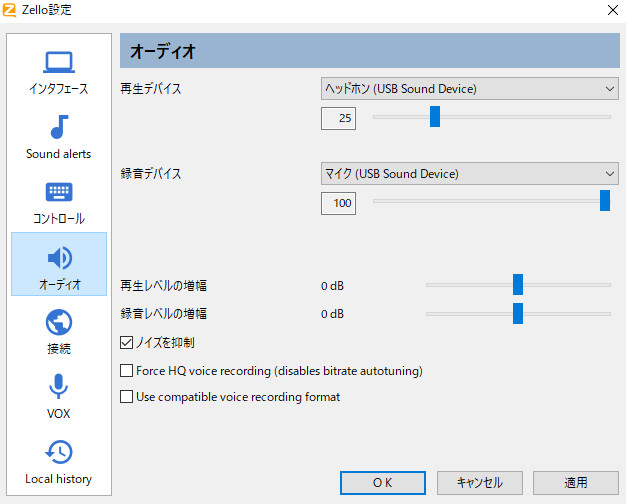Viewport: 626px width, 504px height.
Task: Expand the 再生デバイス headphone dropdown
Action: click(x=469, y=89)
